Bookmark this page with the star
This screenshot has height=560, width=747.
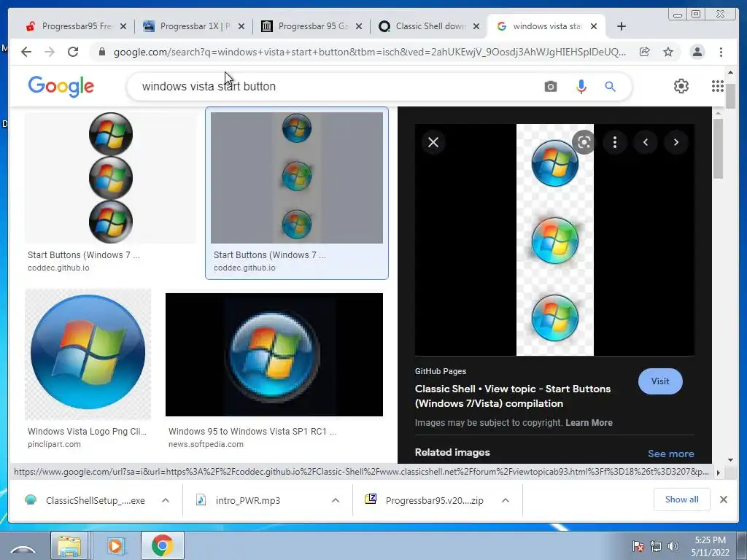(x=668, y=52)
